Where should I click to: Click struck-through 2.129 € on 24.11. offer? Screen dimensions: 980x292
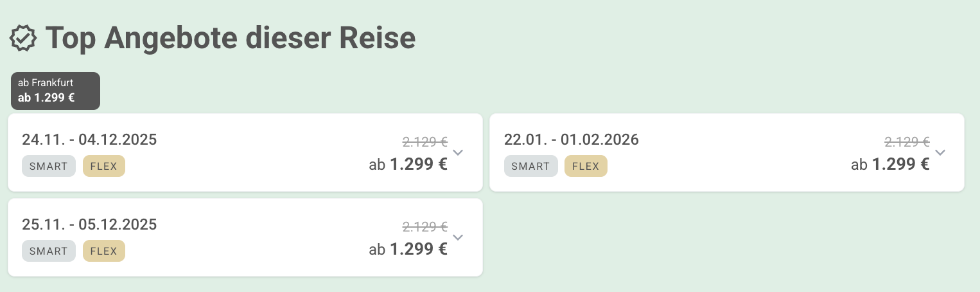point(425,141)
